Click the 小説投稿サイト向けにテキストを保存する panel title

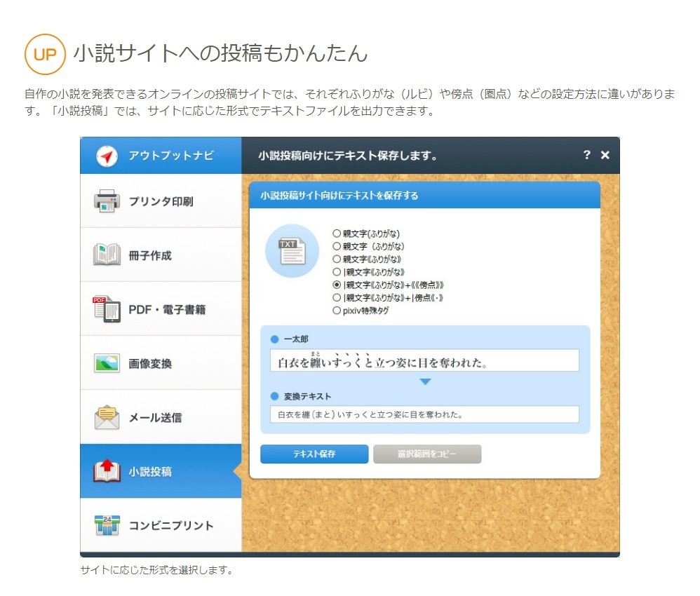click(x=339, y=196)
